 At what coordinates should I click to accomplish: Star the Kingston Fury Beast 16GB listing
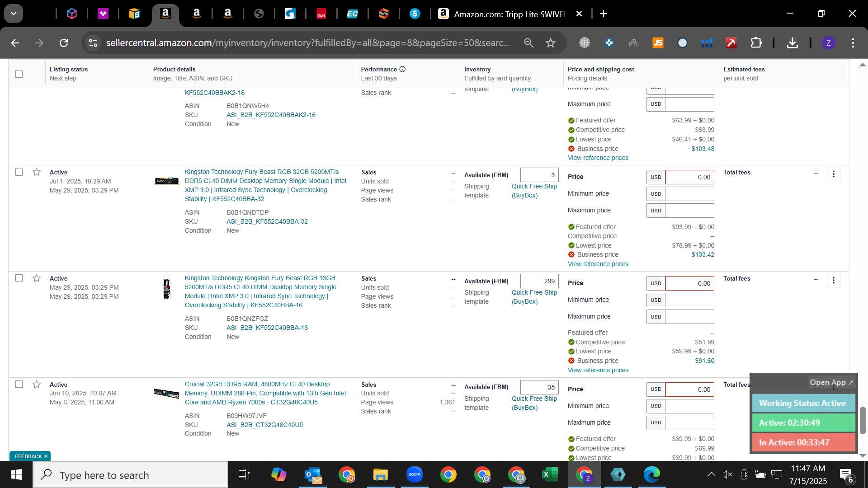[37, 278]
